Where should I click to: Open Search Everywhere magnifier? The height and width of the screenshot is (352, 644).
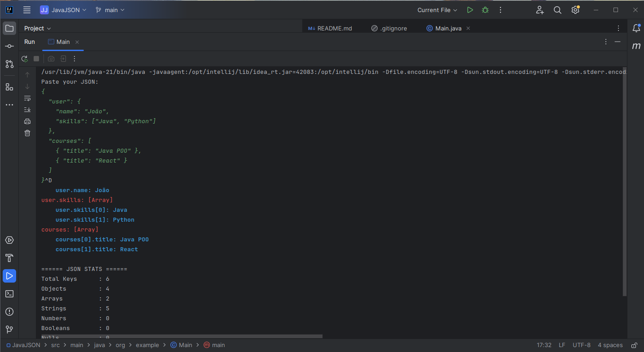click(557, 10)
